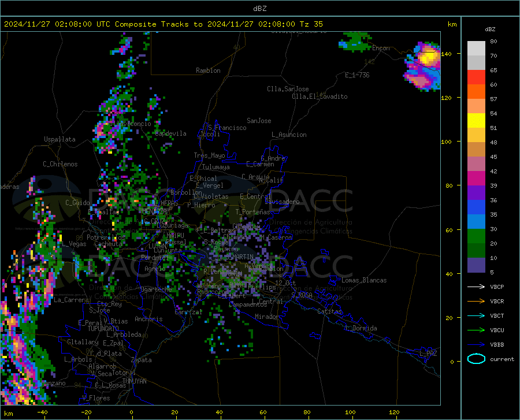Click the dBZ label above the color scale
This screenshot has height=420, width=520.
(490, 29)
